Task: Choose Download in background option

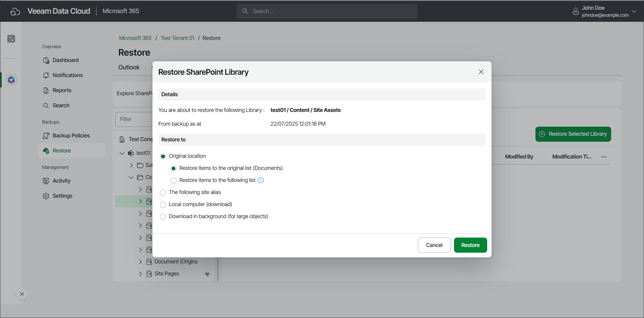Action: tap(163, 217)
